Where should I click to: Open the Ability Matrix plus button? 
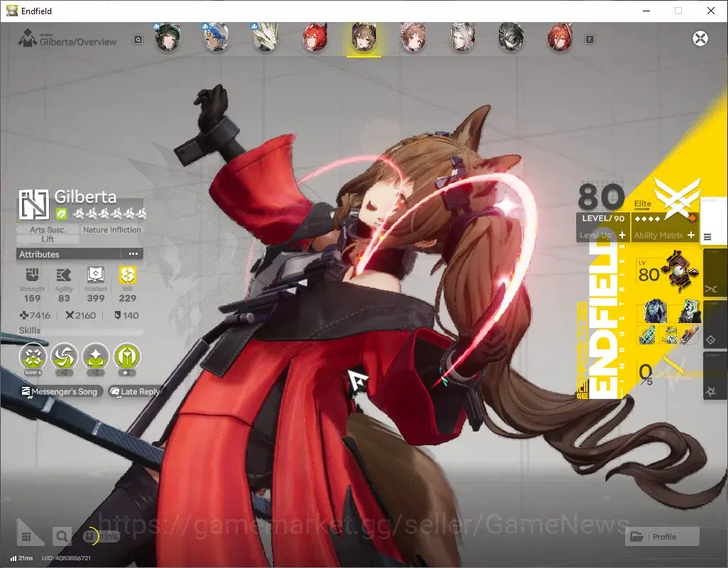[691, 235]
